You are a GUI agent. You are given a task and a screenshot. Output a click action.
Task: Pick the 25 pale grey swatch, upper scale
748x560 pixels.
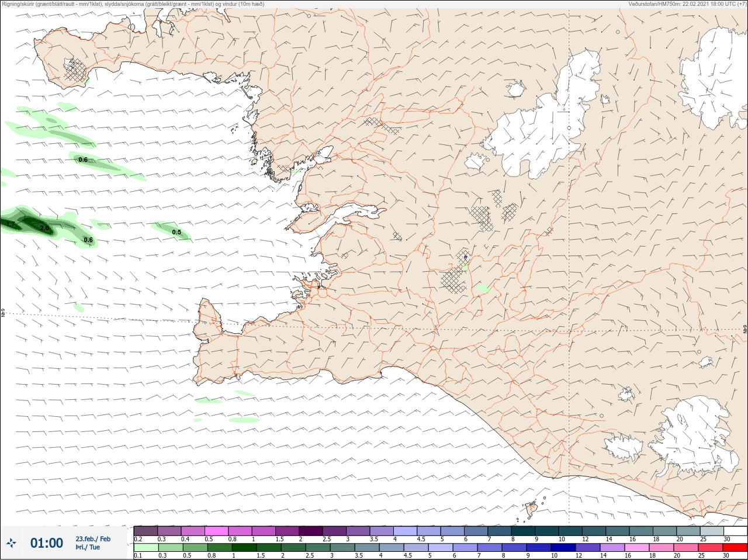[x=712, y=531]
